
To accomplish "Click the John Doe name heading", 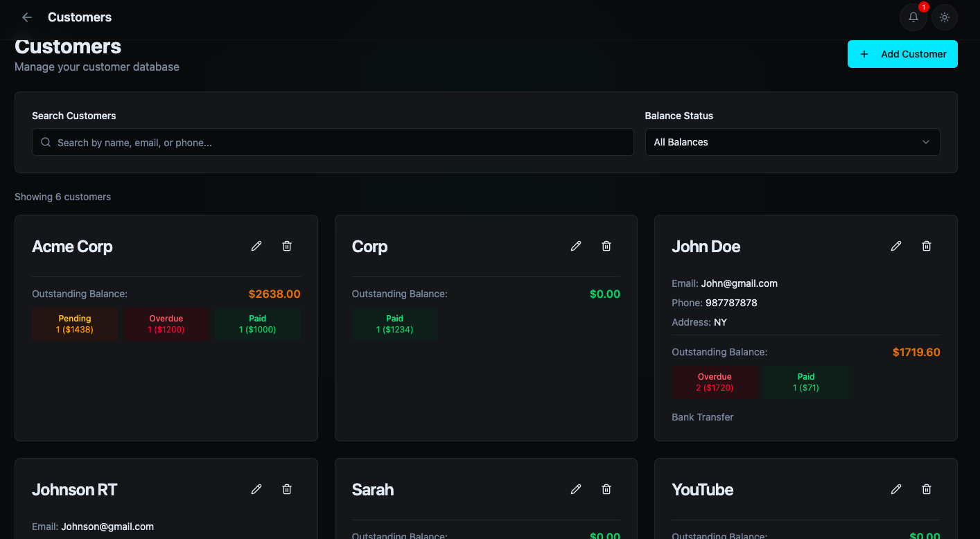I will click(706, 247).
